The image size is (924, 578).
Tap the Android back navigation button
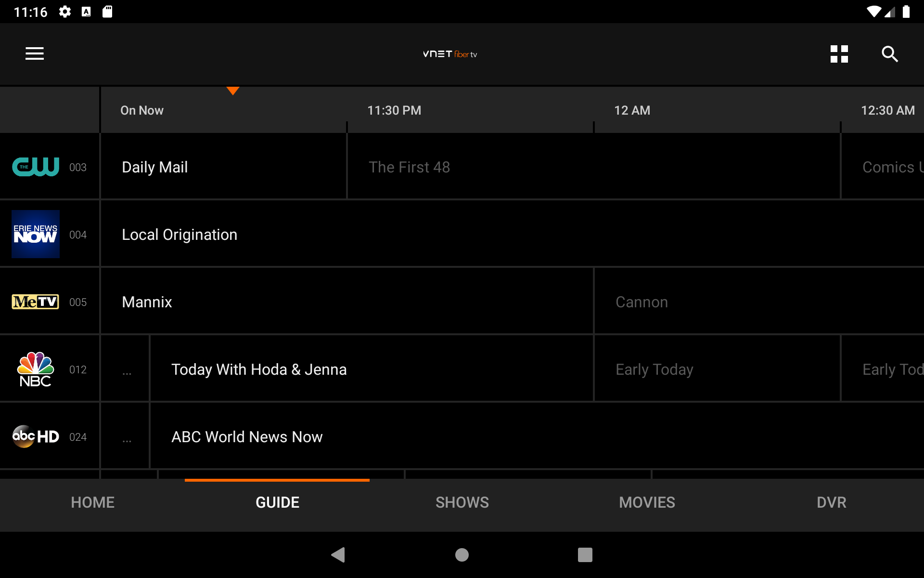click(338, 554)
